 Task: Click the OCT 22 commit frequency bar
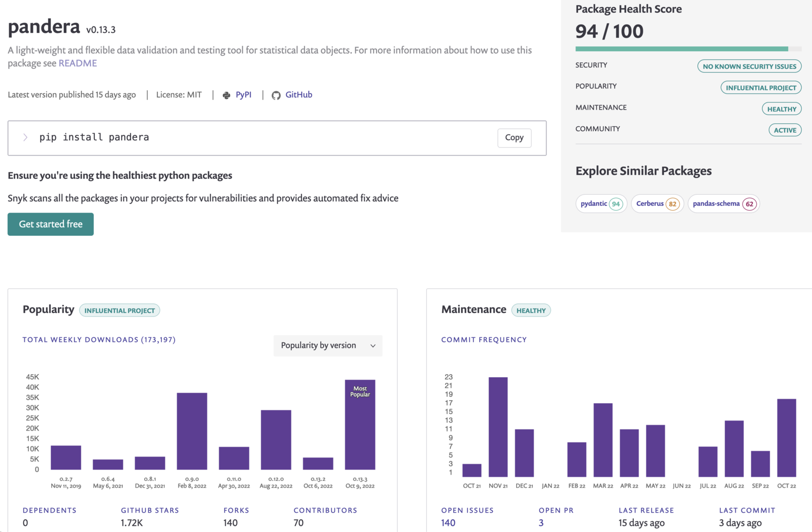pyautogui.click(x=787, y=438)
